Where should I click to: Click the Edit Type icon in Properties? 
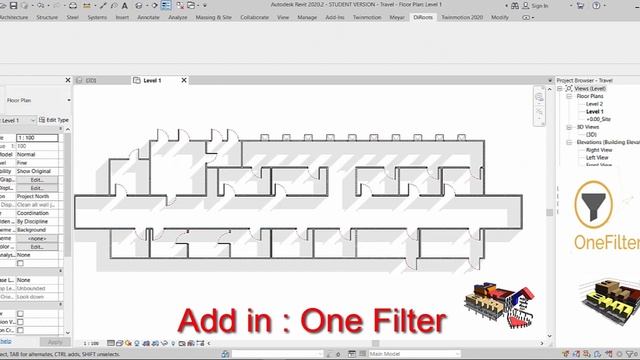[x=42, y=120]
